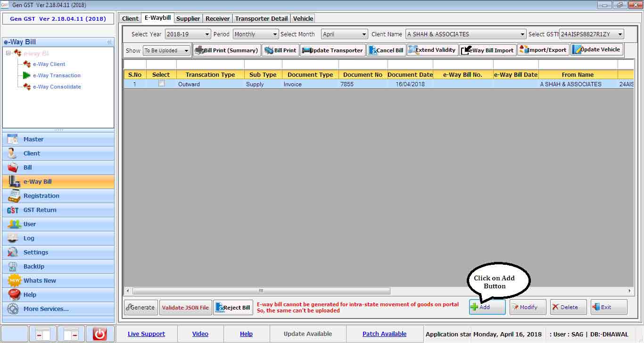Switch to the Transporter Detail tab
The width and height of the screenshot is (644, 343).
click(261, 18)
